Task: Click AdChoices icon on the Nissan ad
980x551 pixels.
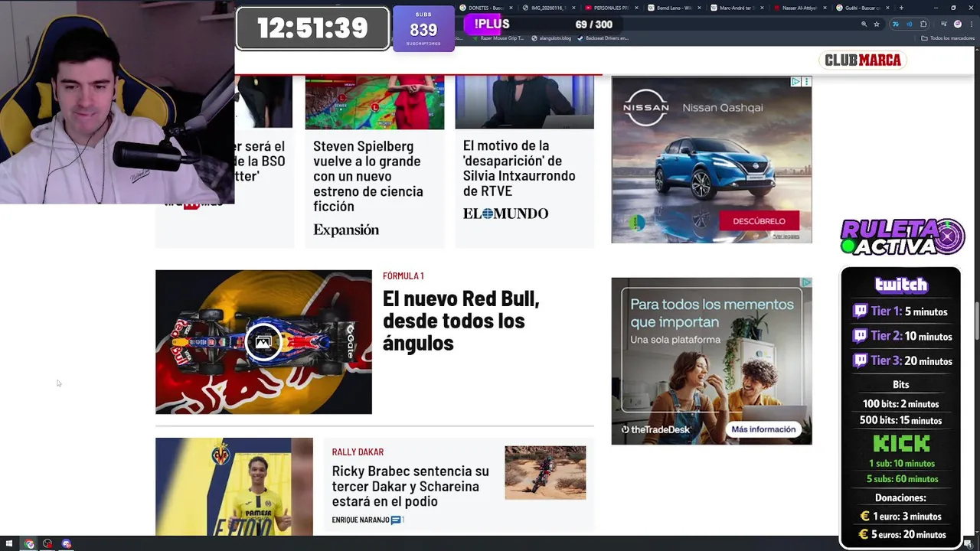Action: point(795,81)
